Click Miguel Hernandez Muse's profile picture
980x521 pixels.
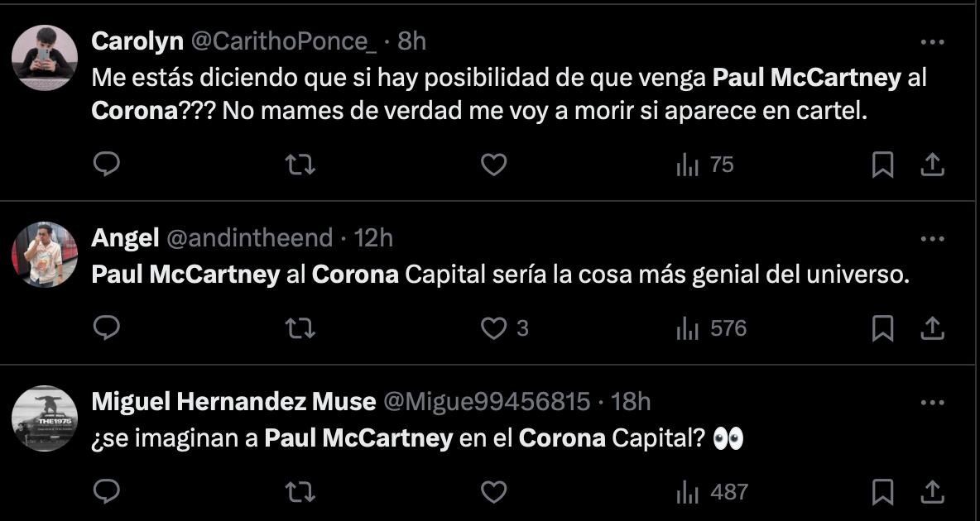[45, 418]
